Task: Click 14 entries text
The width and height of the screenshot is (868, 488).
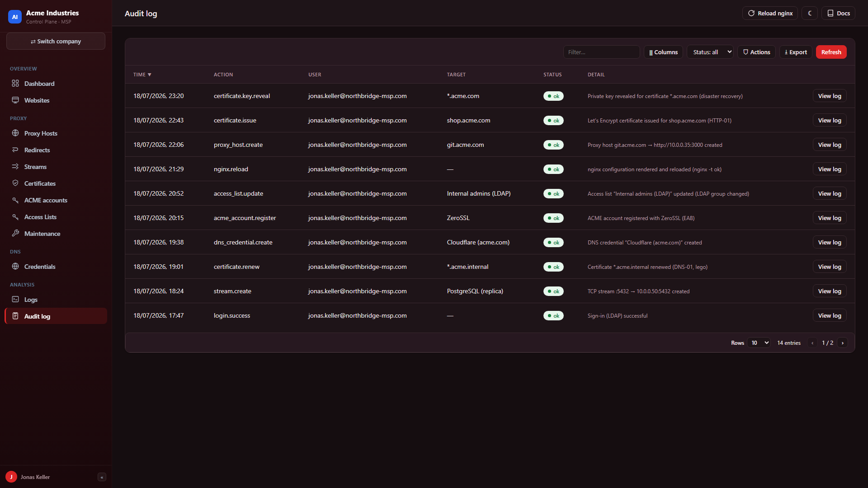Action: click(x=789, y=343)
